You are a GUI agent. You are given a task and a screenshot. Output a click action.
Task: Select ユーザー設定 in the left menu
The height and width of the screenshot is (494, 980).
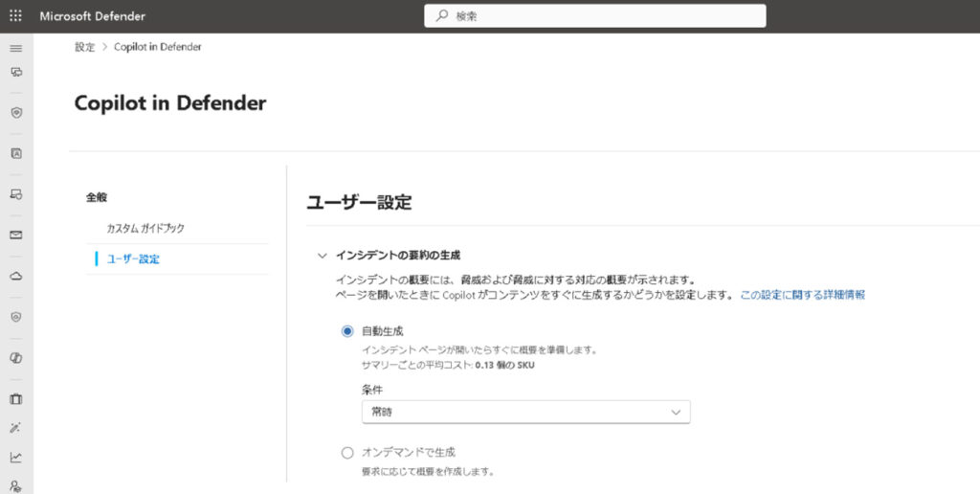pos(133,258)
